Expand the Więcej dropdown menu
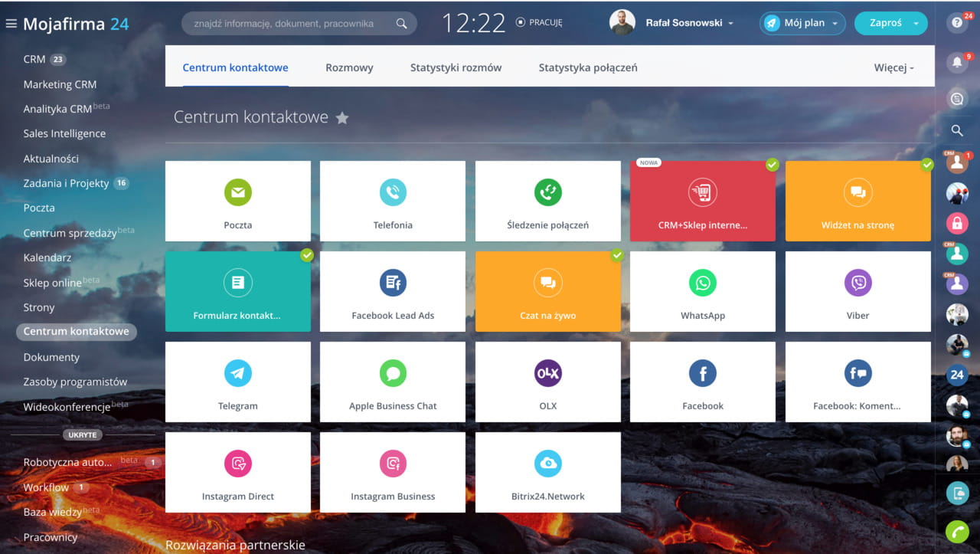This screenshot has height=554, width=980. point(893,67)
